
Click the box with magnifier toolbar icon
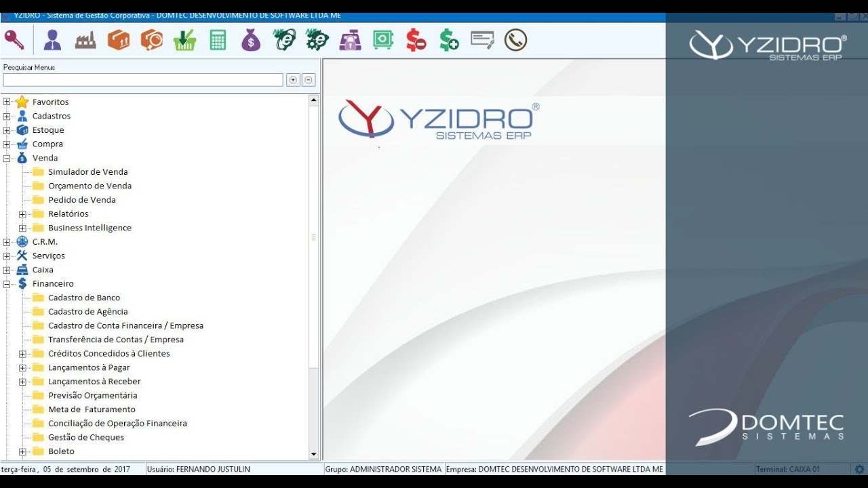pyautogui.click(x=151, y=40)
